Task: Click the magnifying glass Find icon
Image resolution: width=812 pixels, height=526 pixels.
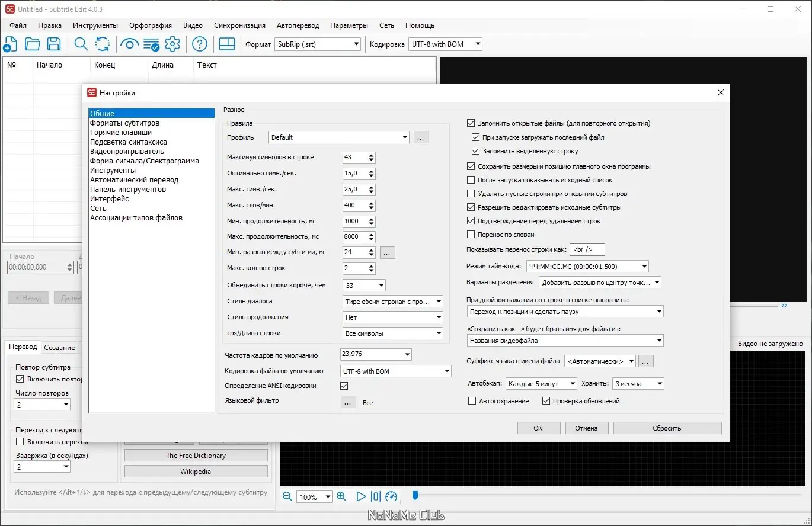Action: 81,44
